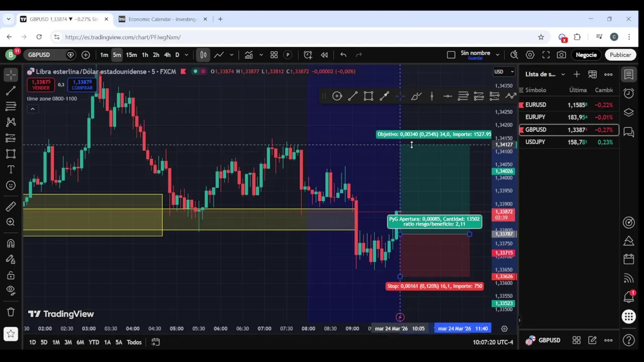The image size is (644, 362).
Task: Take a chart snapshot with camera icon
Action: click(x=561, y=55)
